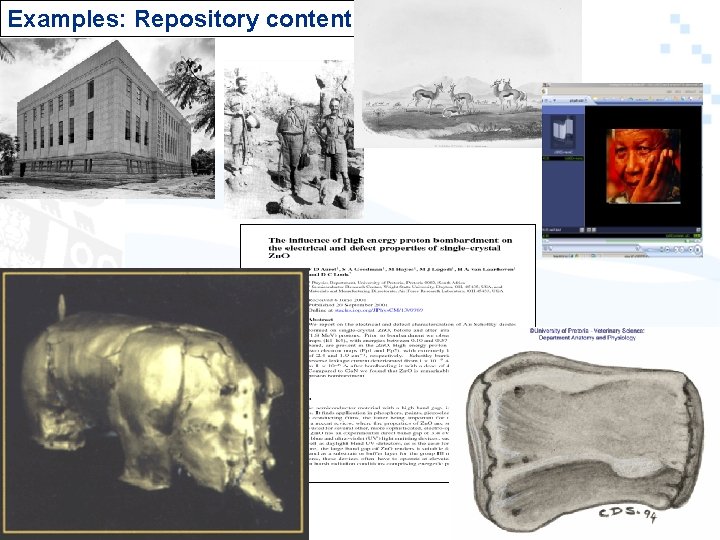Click the round play button in media player
The height and width of the screenshot is (540, 720).
pos(697,249)
